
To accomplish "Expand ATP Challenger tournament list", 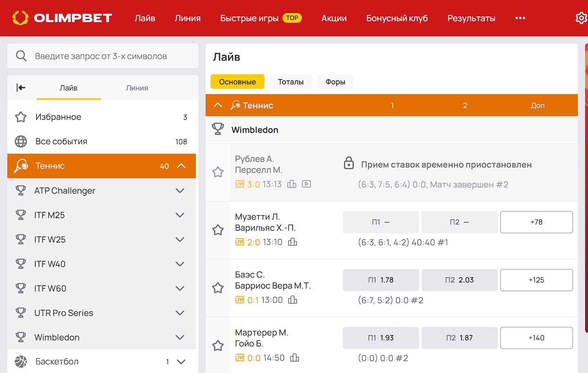I will coord(180,190).
